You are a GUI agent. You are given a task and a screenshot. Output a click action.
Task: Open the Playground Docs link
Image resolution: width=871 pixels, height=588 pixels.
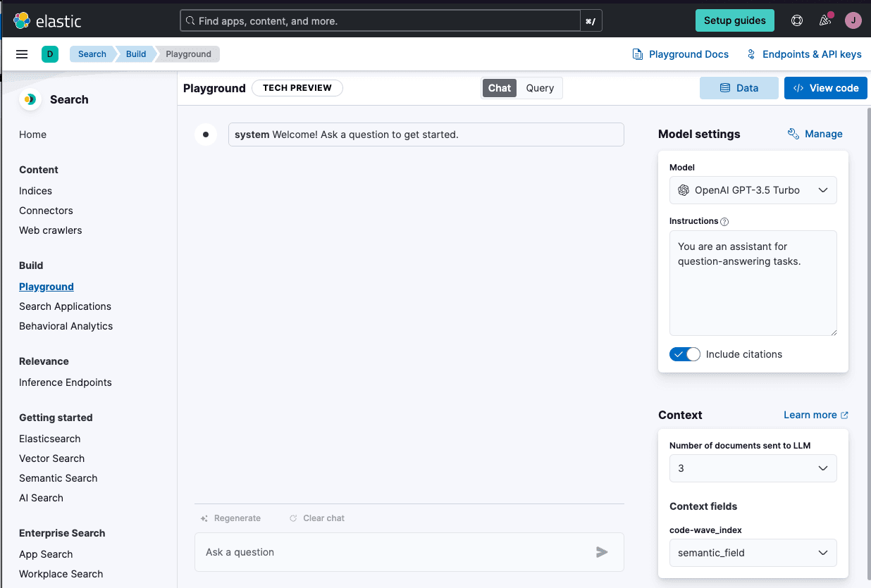click(681, 54)
